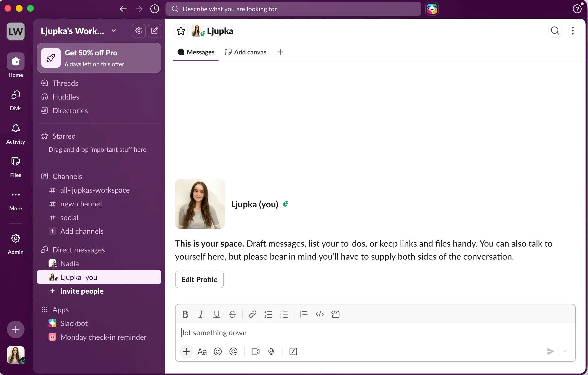Click the Jot something down message field
The width and height of the screenshot is (588, 375).
pos(375,333)
